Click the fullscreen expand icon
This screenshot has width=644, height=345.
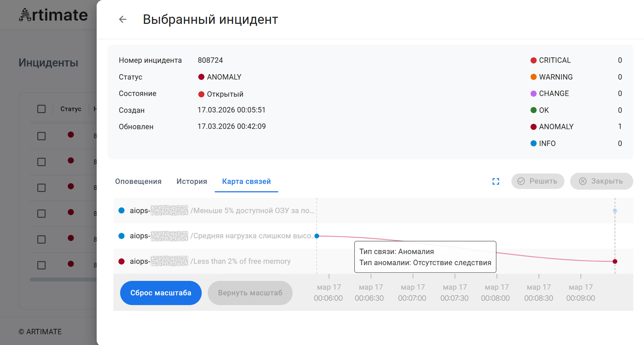(x=496, y=182)
